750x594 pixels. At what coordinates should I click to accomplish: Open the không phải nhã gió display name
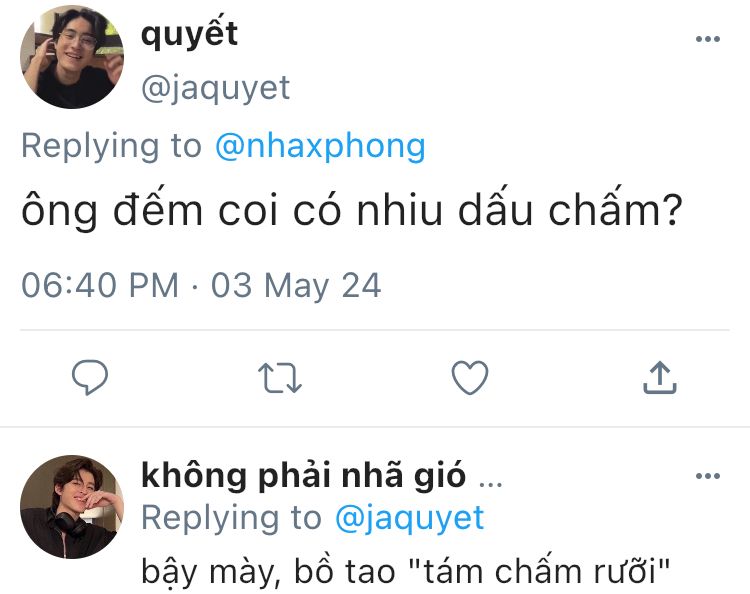tap(303, 476)
